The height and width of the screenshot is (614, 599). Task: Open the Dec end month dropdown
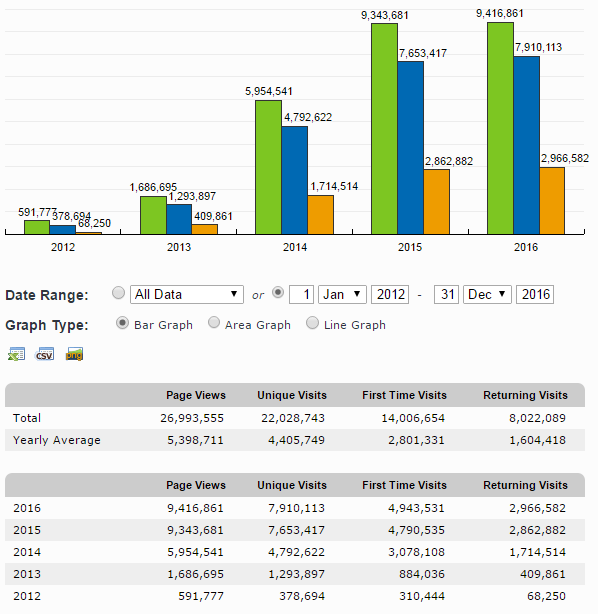click(487, 294)
